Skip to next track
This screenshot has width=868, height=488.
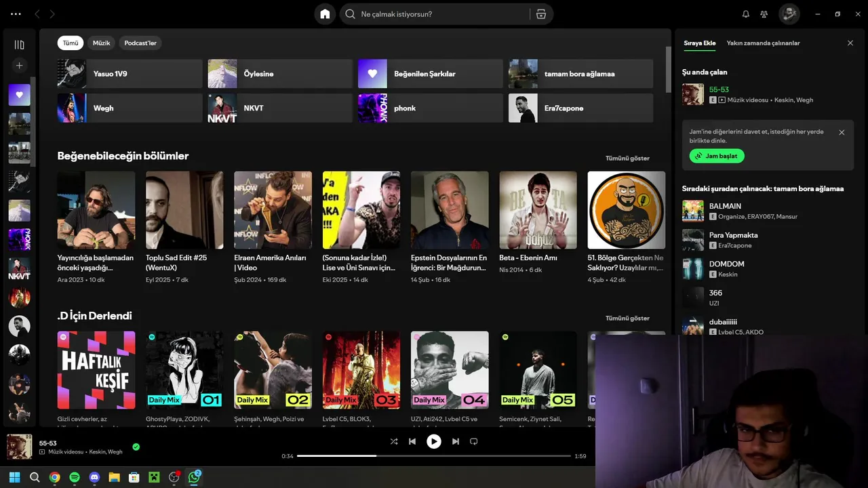point(456,441)
